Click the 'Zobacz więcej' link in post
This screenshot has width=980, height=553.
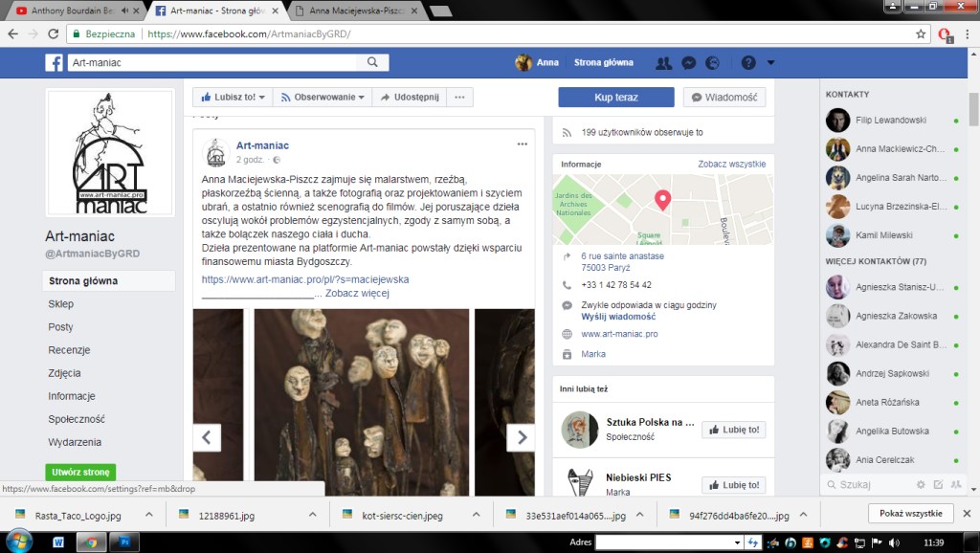pos(357,294)
